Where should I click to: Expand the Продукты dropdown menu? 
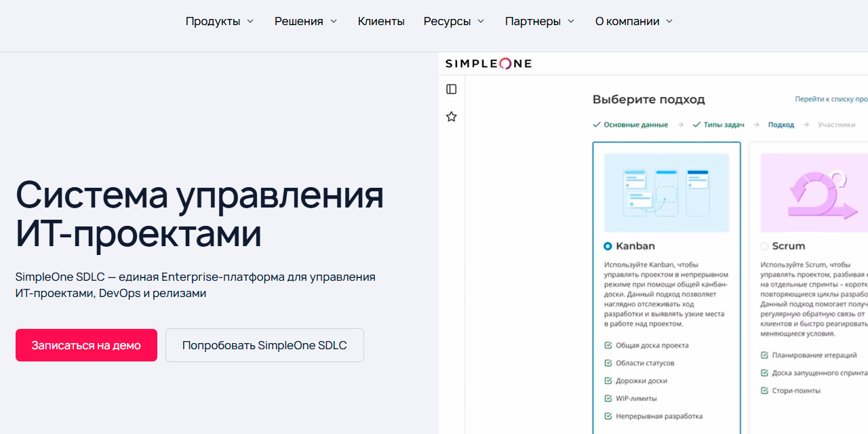pyautogui.click(x=220, y=21)
